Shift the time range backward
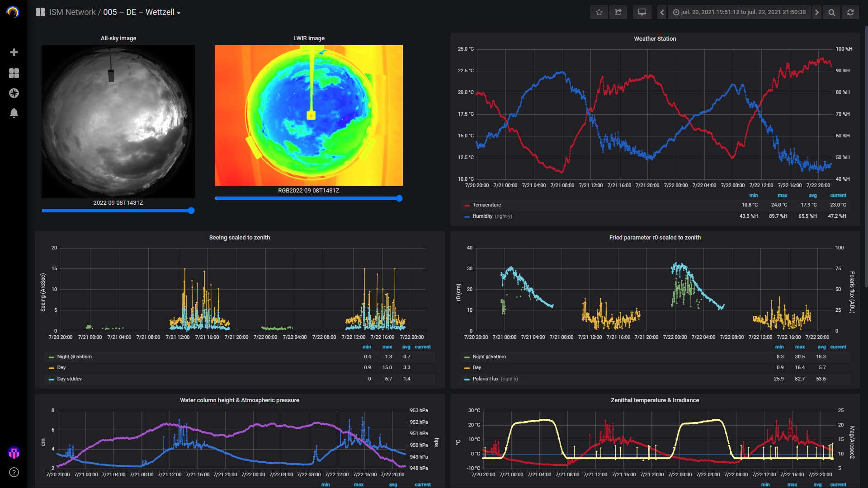 tap(662, 12)
